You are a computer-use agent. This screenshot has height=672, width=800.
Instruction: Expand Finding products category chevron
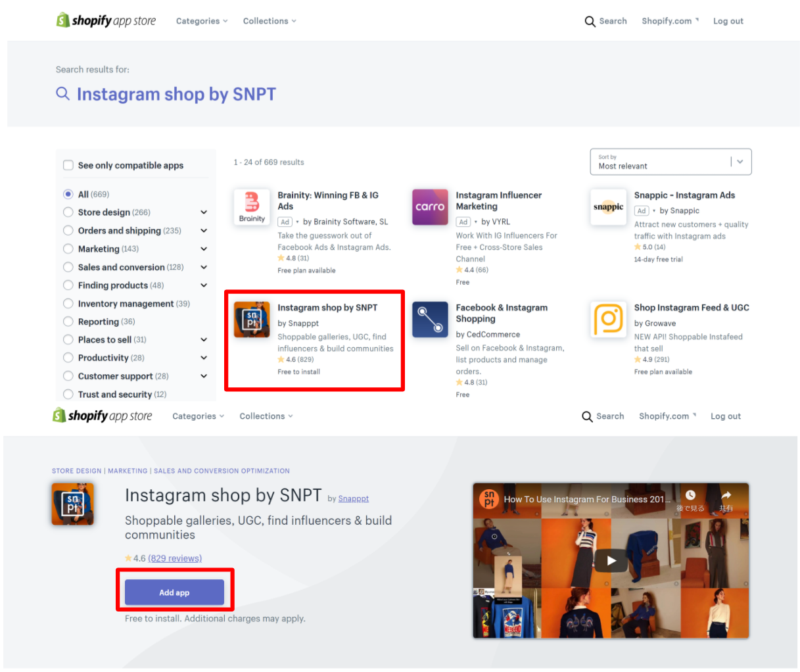pos(204,285)
